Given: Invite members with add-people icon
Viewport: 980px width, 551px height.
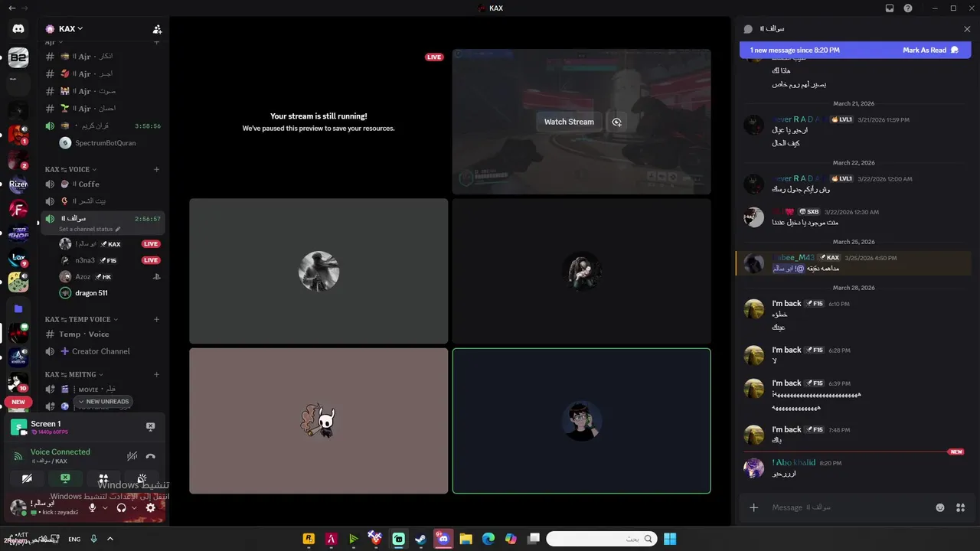Looking at the screenshot, I should [x=157, y=29].
